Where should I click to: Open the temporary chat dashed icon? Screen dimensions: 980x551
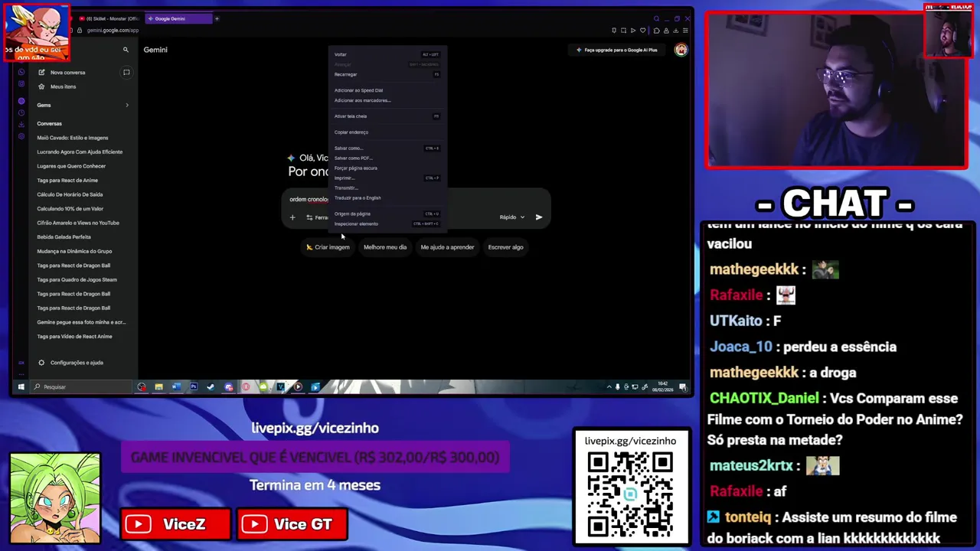(126, 73)
